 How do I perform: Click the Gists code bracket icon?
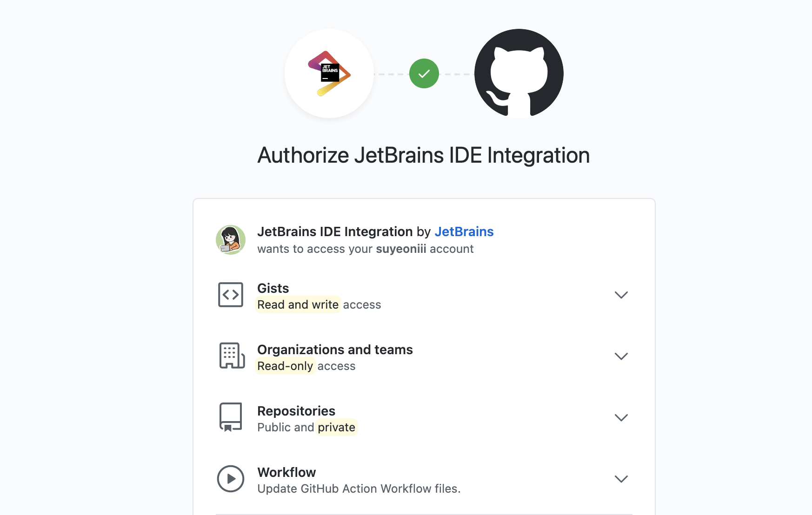pos(231,295)
